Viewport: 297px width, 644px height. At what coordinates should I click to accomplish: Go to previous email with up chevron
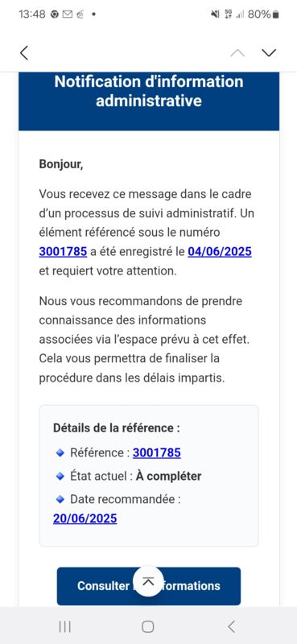point(237,52)
